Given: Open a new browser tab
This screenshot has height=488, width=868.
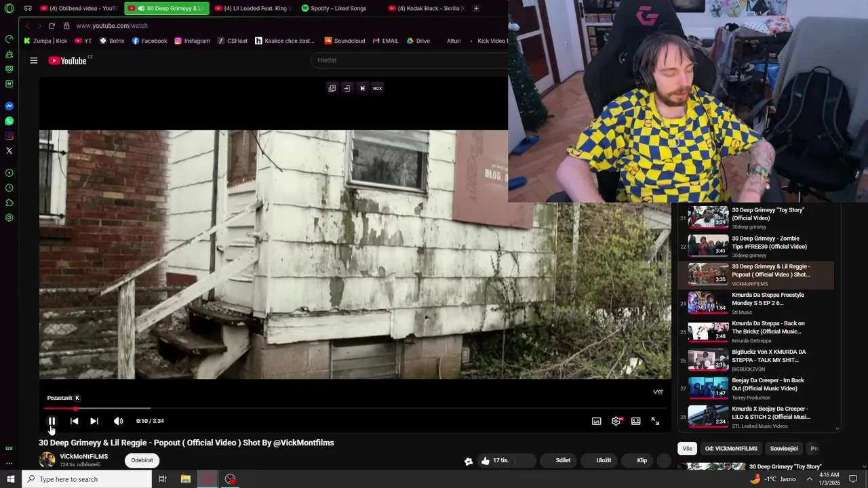Looking at the screenshot, I should click(476, 8).
